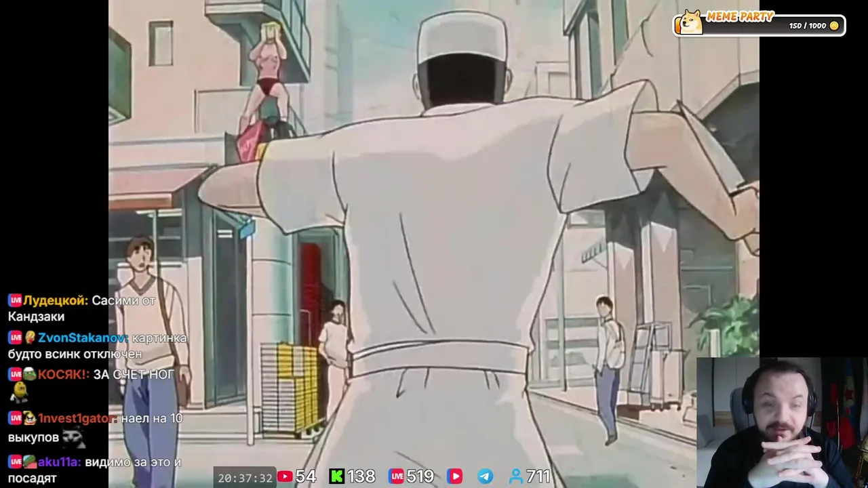The image size is (868, 488).
Task: Click the YouTube count '54'
Action: point(306,476)
